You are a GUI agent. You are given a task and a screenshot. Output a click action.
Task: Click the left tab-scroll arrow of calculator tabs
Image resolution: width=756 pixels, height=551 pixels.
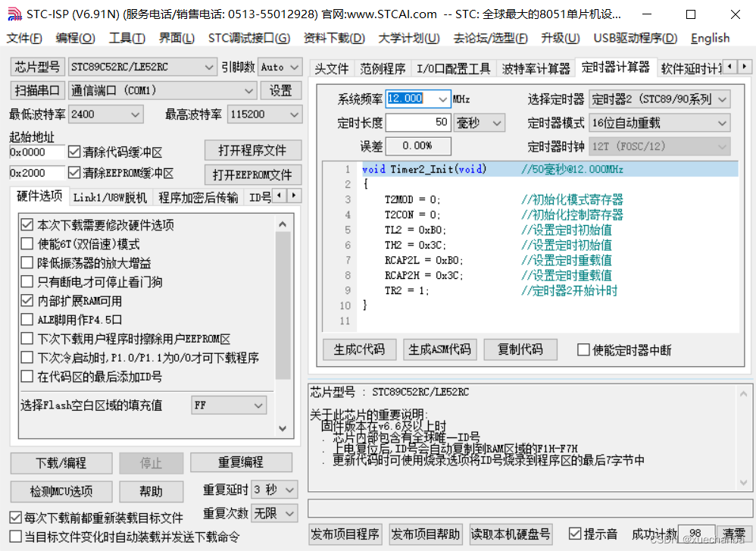click(730, 66)
